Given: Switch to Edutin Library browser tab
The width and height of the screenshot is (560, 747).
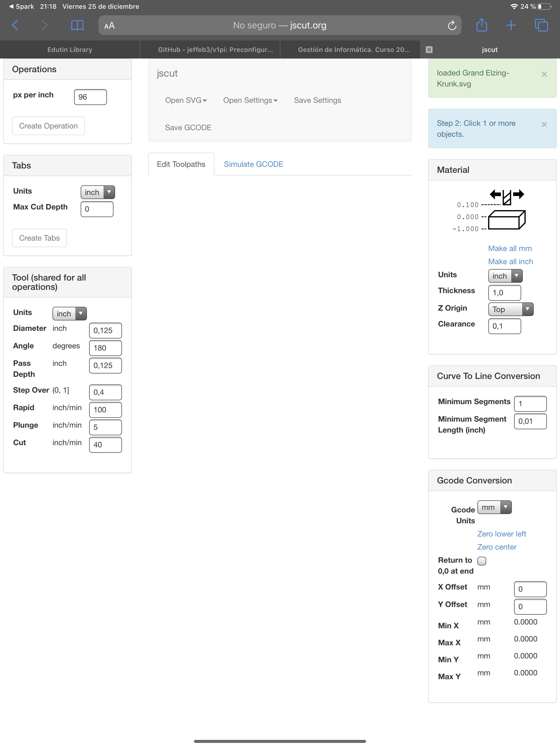Looking at the screenshot, I should click(70, 50).
